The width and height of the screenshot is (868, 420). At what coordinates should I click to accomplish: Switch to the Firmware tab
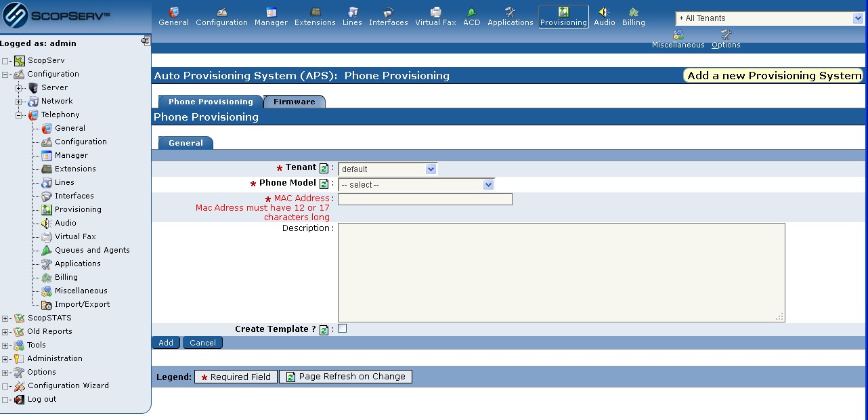click(295, 102)
